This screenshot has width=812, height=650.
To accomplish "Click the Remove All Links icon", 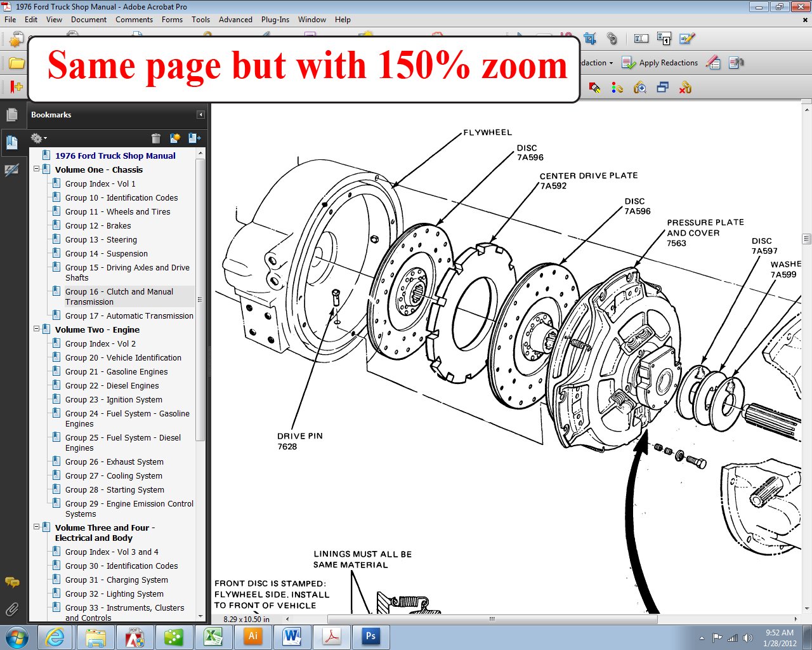I will (685, 88).
